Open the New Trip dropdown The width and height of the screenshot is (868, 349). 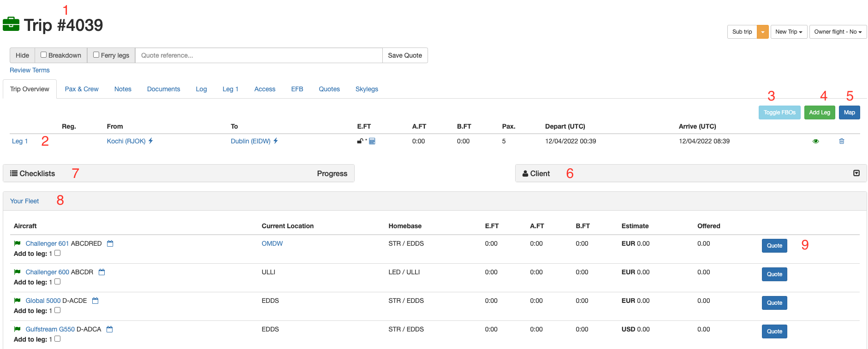click(789, 32)
